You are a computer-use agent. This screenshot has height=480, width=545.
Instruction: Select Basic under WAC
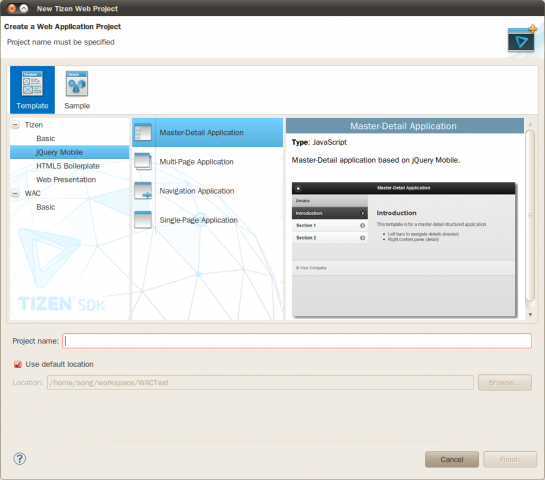pos(46,207)
